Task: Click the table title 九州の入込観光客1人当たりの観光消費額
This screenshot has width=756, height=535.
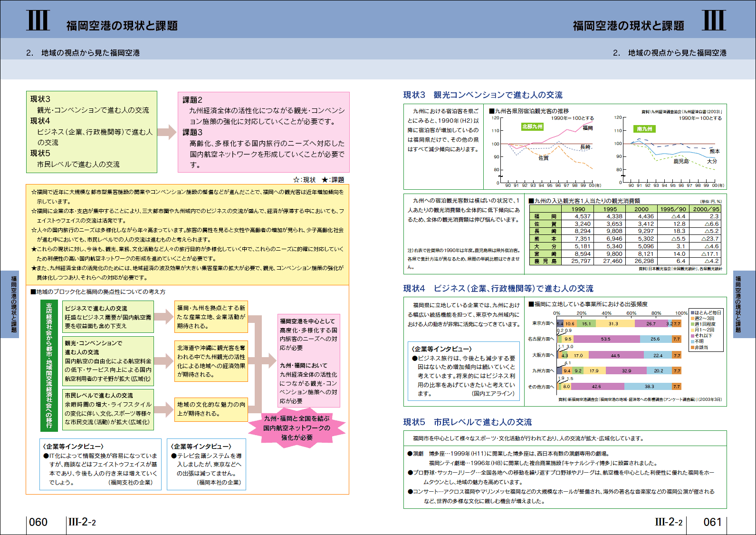Action: pos(584,201)
